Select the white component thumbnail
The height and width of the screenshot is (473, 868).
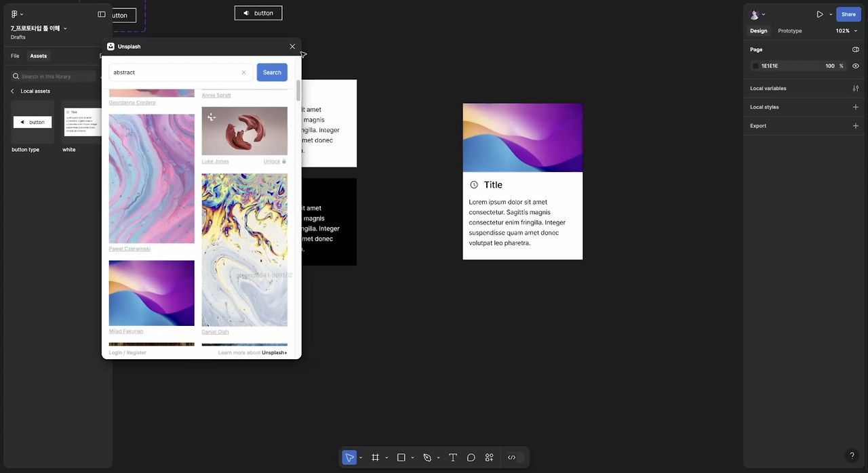point(81,122)
